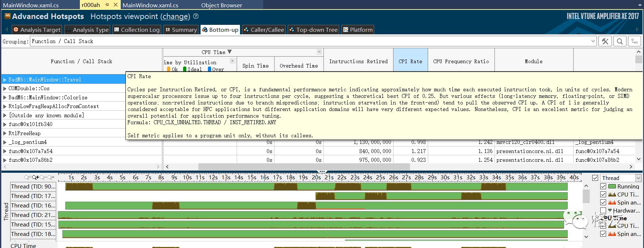Click the Spin and Overhead orange legend swatch under Thread
Viewport: 644px width, 248px height.
pos(612,202)
